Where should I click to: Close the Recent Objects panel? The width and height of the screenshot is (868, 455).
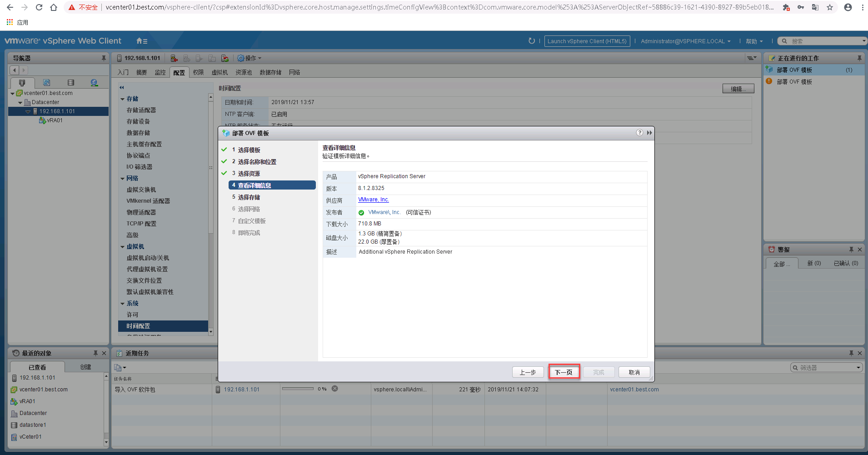coord(104,353)
